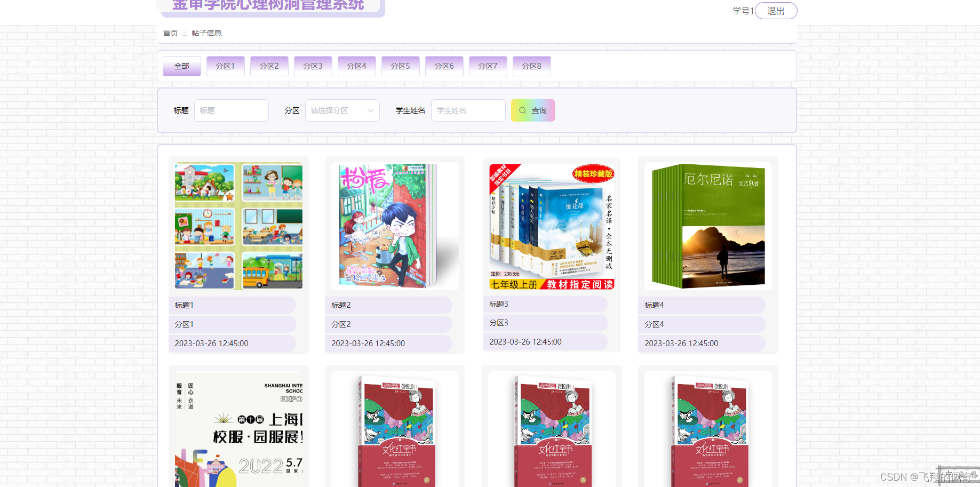Switch to 分区6 tab
Viewport: 980px width, 487px height.
(444, 66)
